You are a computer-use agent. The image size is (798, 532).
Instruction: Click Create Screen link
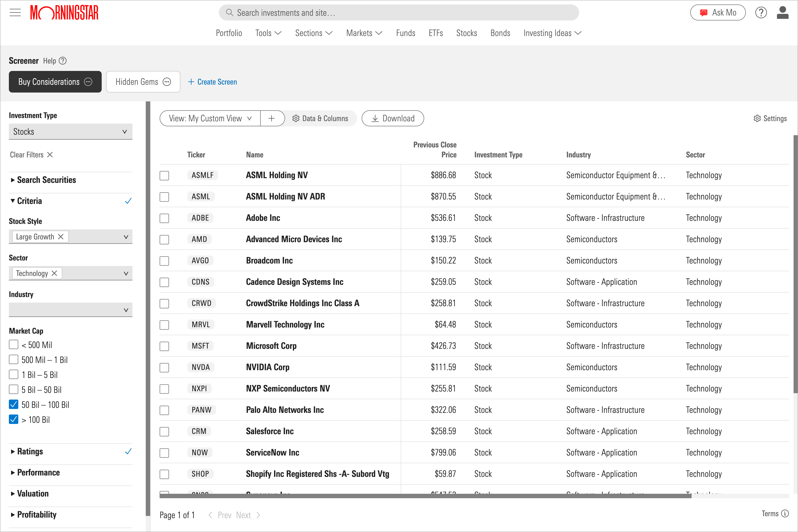pyautogui.click(x=213, y=82)
